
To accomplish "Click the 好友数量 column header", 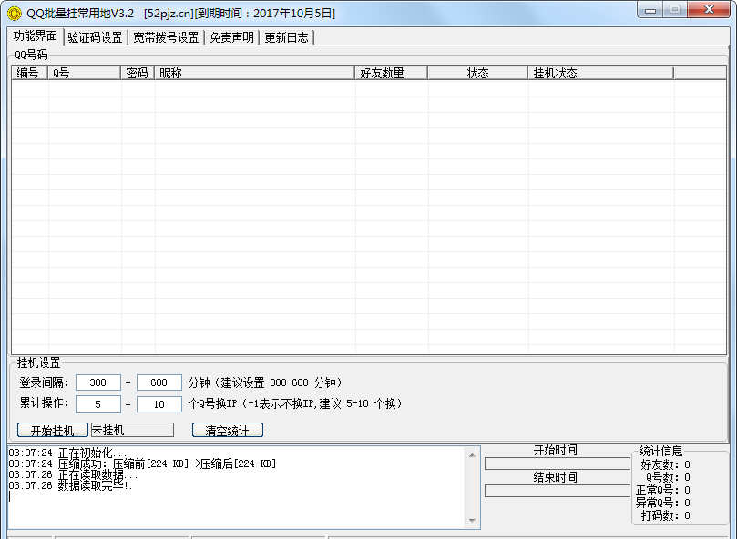I will [391, 73].
